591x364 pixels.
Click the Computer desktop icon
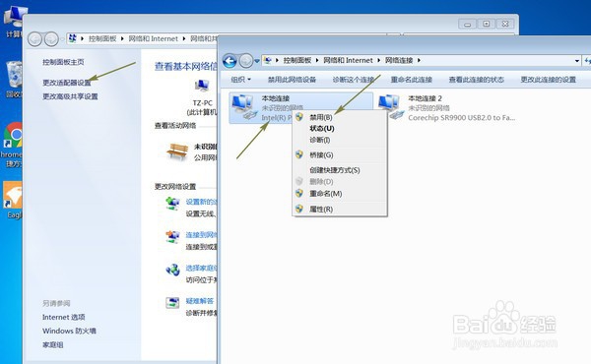[x=15, y=16]
